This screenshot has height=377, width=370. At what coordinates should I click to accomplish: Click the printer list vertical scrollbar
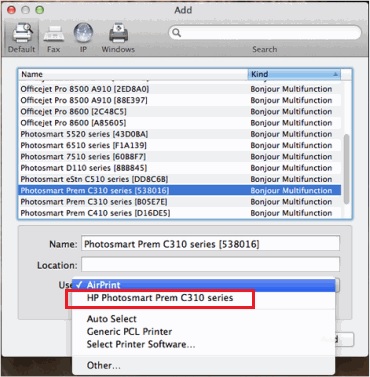346,169
